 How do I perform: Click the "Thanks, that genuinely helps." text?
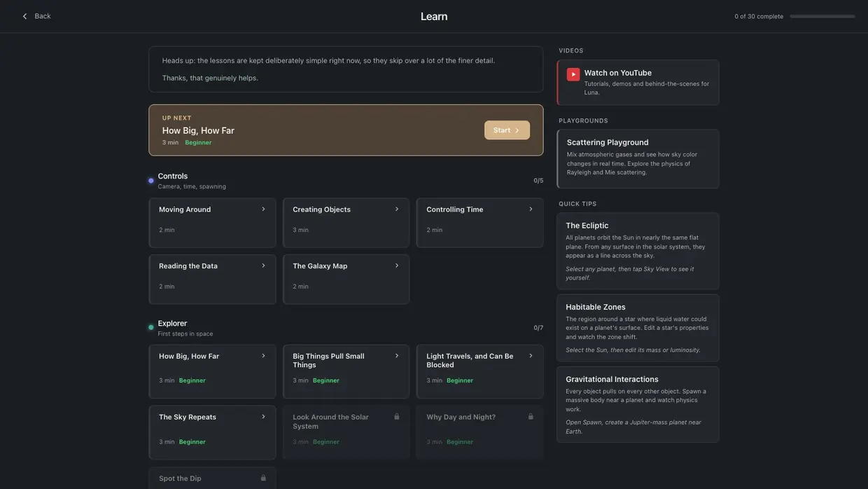click(210, 78)
